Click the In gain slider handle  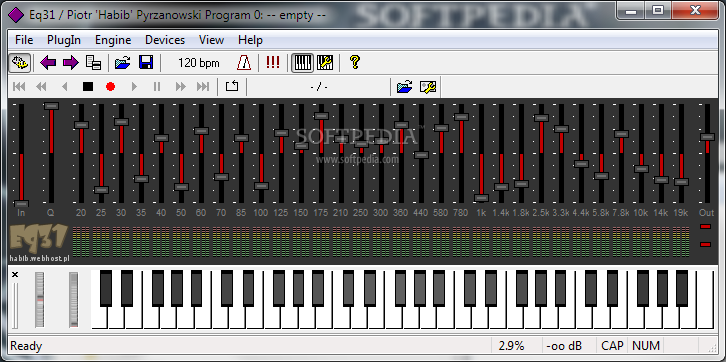pyautogui.click(x=21, y=204)
